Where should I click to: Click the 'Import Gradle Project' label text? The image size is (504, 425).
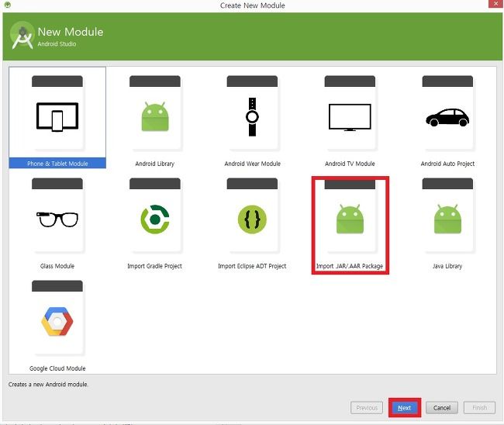click(x=154, y=266)
